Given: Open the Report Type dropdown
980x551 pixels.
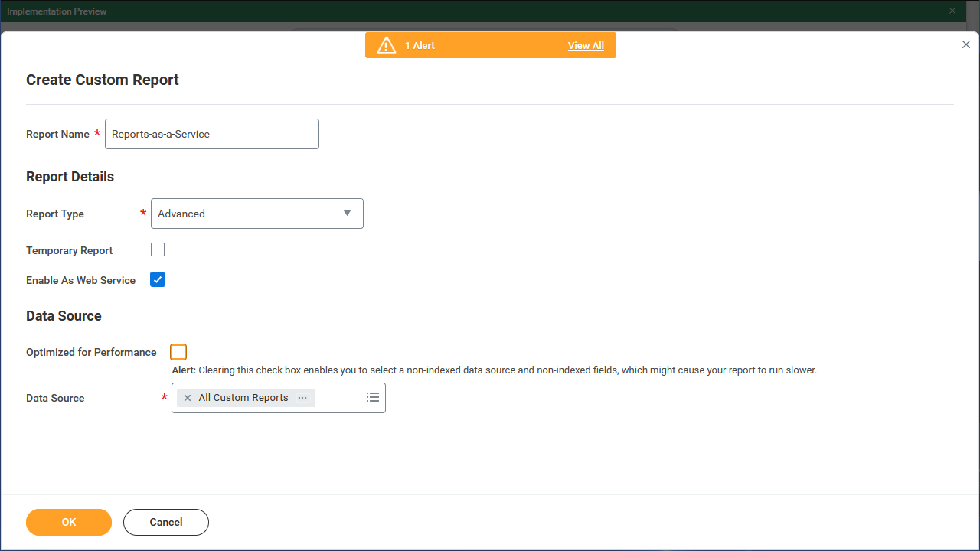Looking at the screenshot, I should 256,214.
